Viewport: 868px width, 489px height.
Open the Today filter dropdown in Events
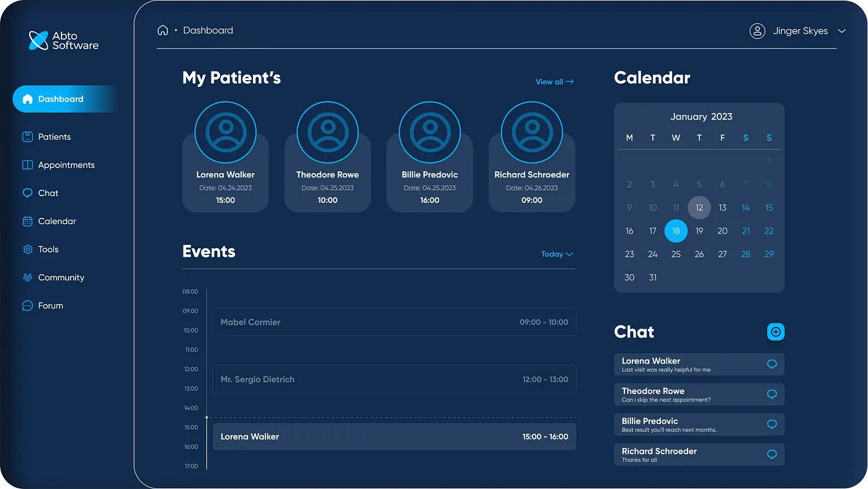[557, 254]
